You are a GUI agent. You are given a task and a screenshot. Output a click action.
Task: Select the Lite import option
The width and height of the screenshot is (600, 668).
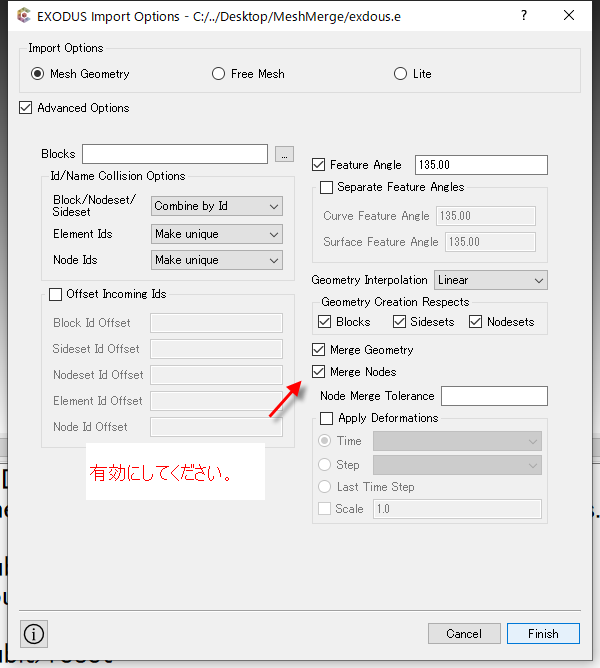click(400, 74)
